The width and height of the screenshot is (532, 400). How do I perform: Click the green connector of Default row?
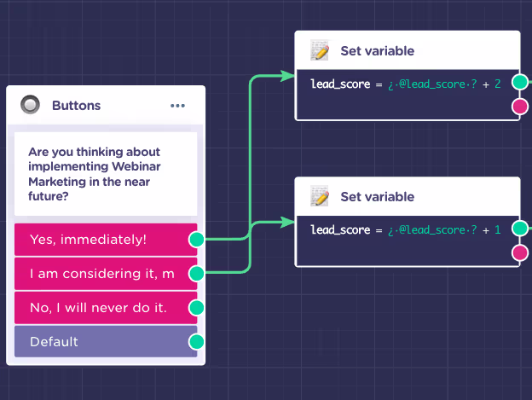(x=196, y=342)
